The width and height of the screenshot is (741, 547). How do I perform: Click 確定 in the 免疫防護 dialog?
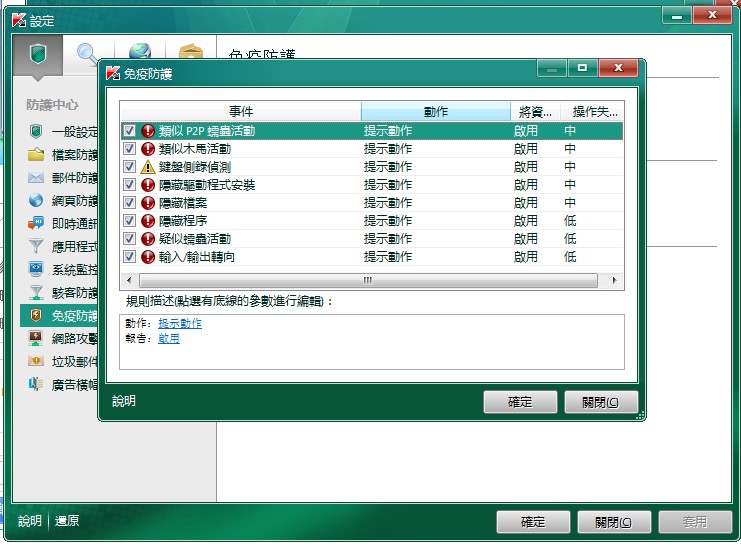520,402
